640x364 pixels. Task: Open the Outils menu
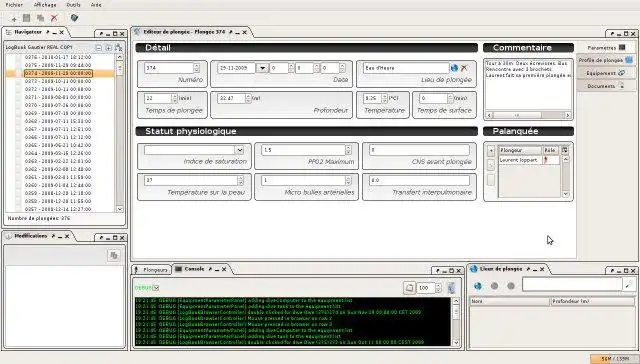tap(73, 5)
